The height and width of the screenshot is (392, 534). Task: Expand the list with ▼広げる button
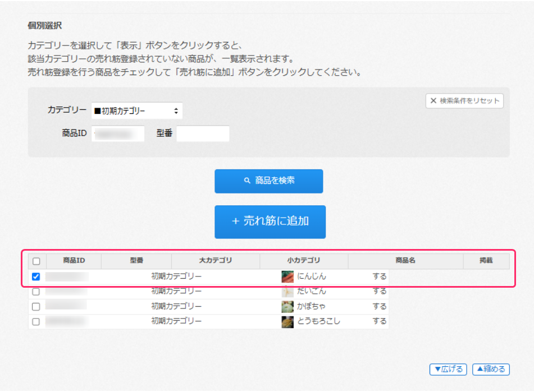point(448,369)
